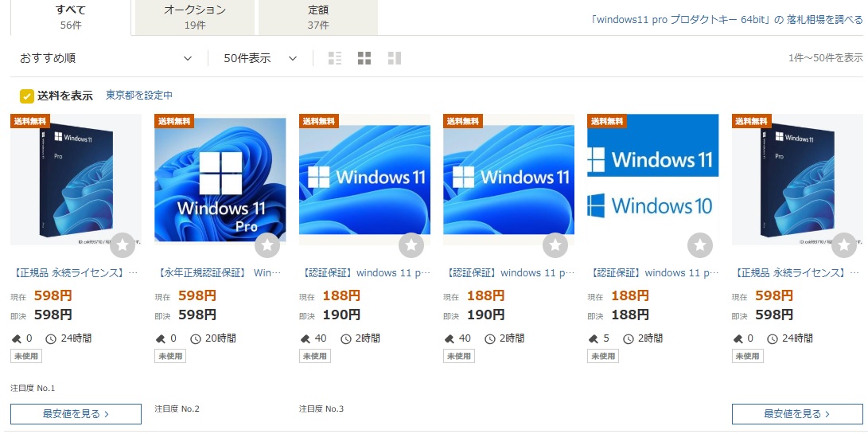868x434 pixels.
Task: Click bid icon beside the 5 bids count
Action: [x=593, y=338]
